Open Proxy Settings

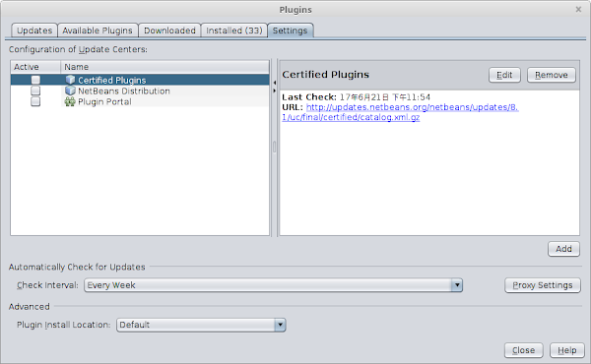[x=543, y=285]
